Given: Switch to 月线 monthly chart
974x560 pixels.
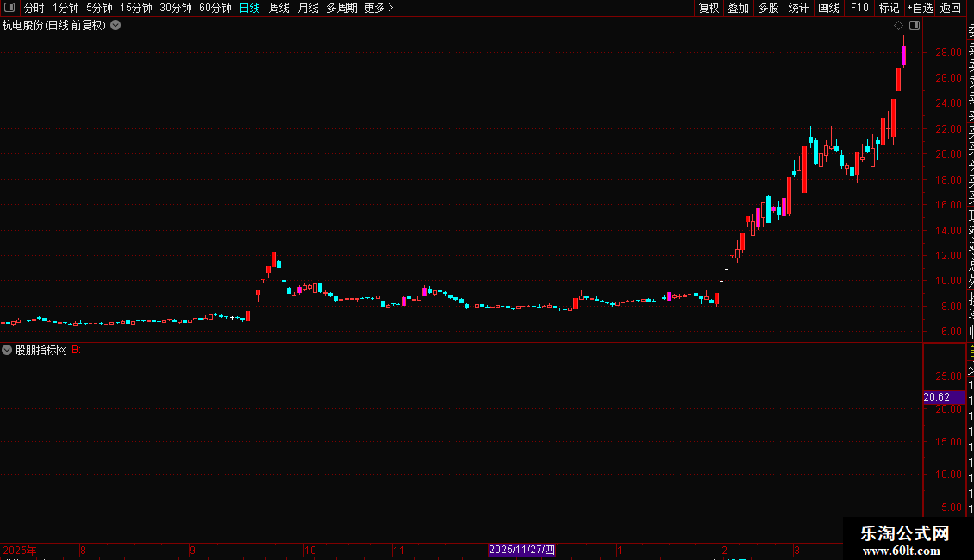Looking at the screenshot, I should pos(308,8).
